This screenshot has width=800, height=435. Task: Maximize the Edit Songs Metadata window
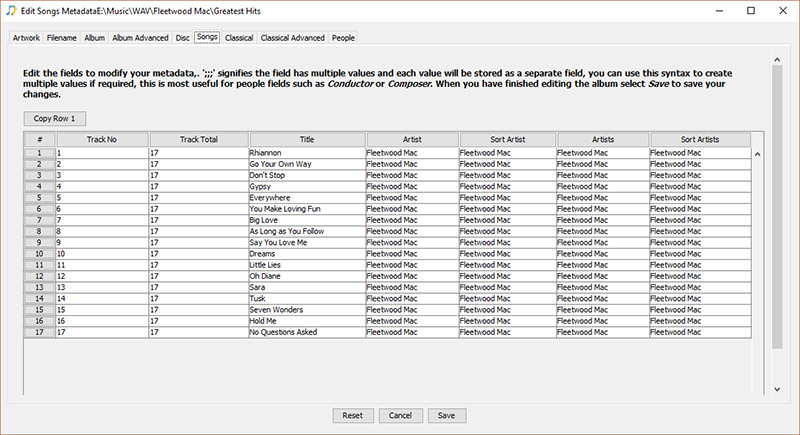point(751,11)
